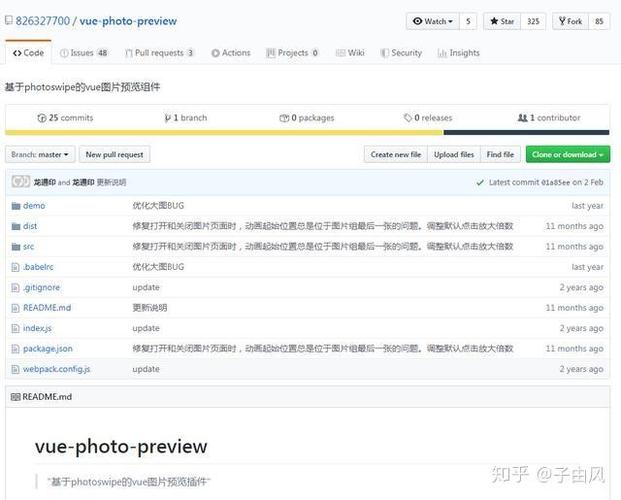This screenshot has height=500, width=621.
Task: Open the Watch dropdown
Action: (x=432, y=21)
